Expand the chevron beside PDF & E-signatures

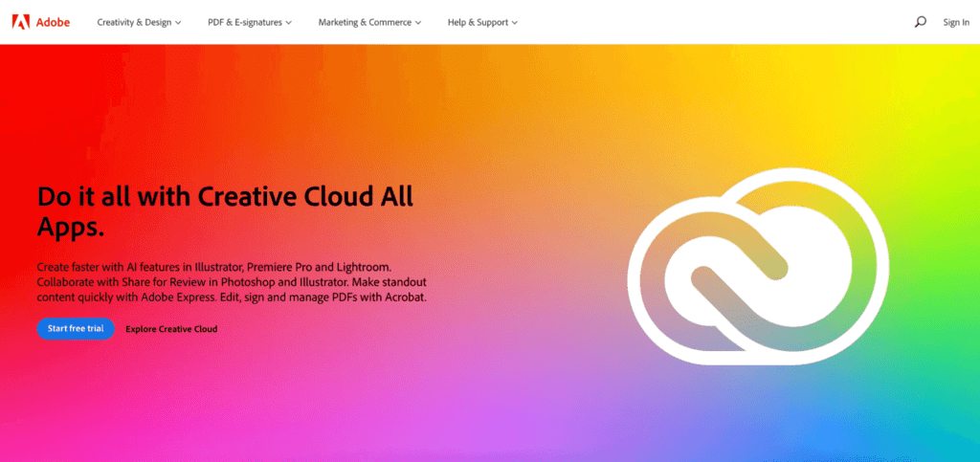(289, 23)
